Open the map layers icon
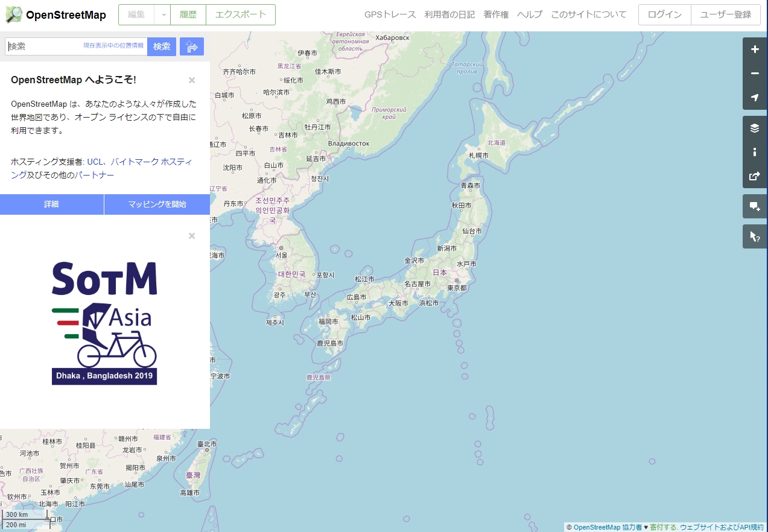This screenshot has width=768, height=532. 755,128
